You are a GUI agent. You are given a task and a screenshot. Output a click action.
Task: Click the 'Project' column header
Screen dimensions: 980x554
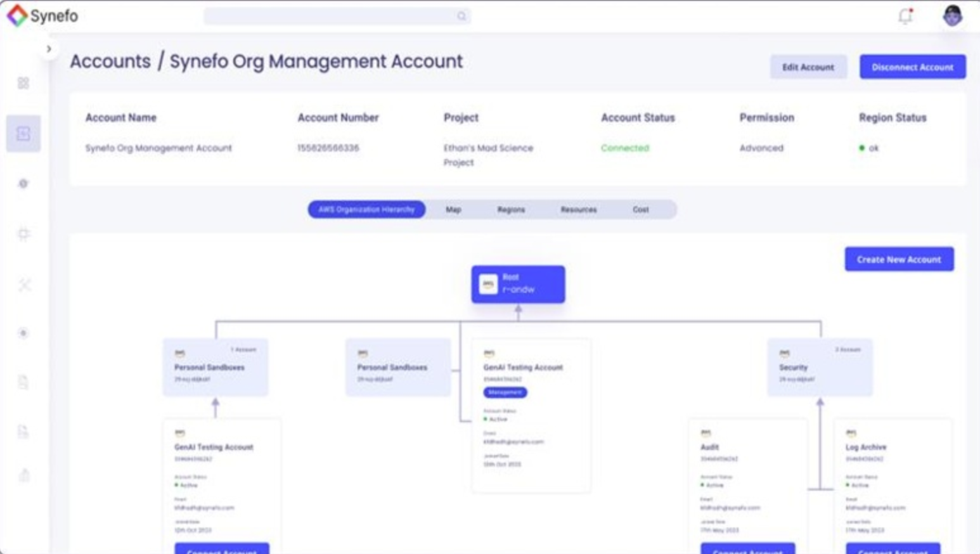[x=461, y=117]
